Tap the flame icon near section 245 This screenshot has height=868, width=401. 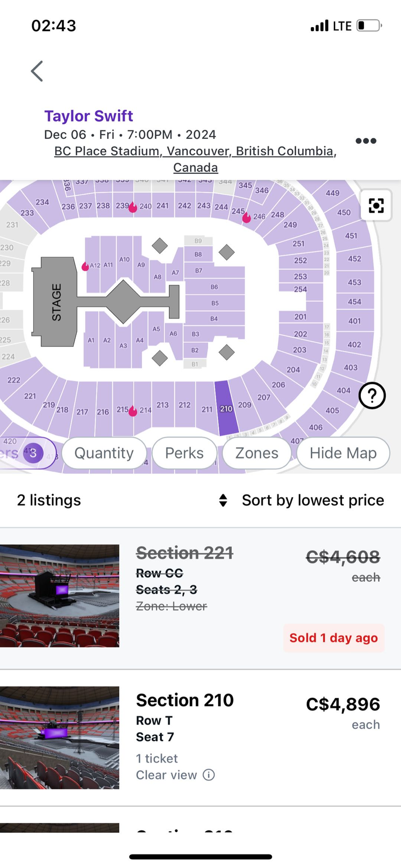pyautogui.click(x=247, y=218)
